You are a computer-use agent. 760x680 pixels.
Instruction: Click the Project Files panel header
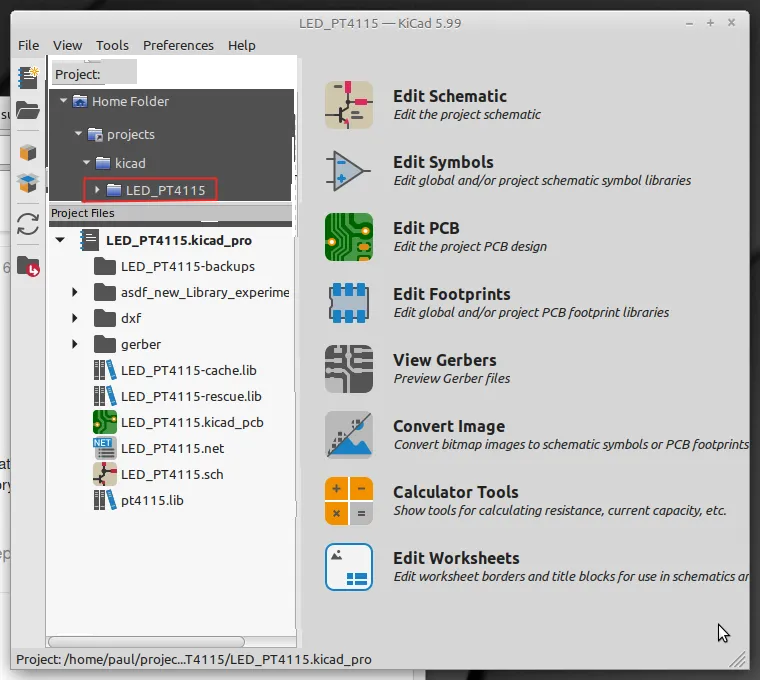coord(171,213)
